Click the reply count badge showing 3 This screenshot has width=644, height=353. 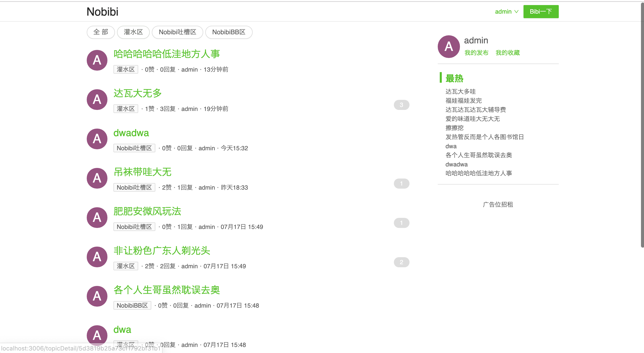pos(401,105)
